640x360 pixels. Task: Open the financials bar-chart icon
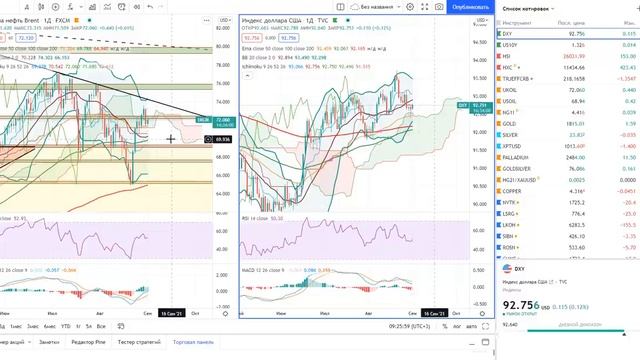pyautogui.click(x=93, y=7)
